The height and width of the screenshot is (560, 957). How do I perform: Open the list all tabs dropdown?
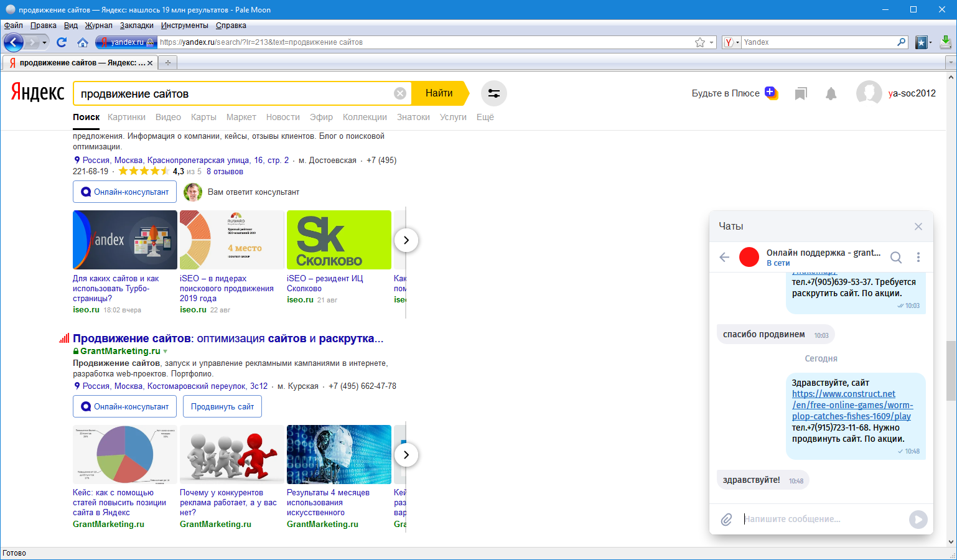950,63
